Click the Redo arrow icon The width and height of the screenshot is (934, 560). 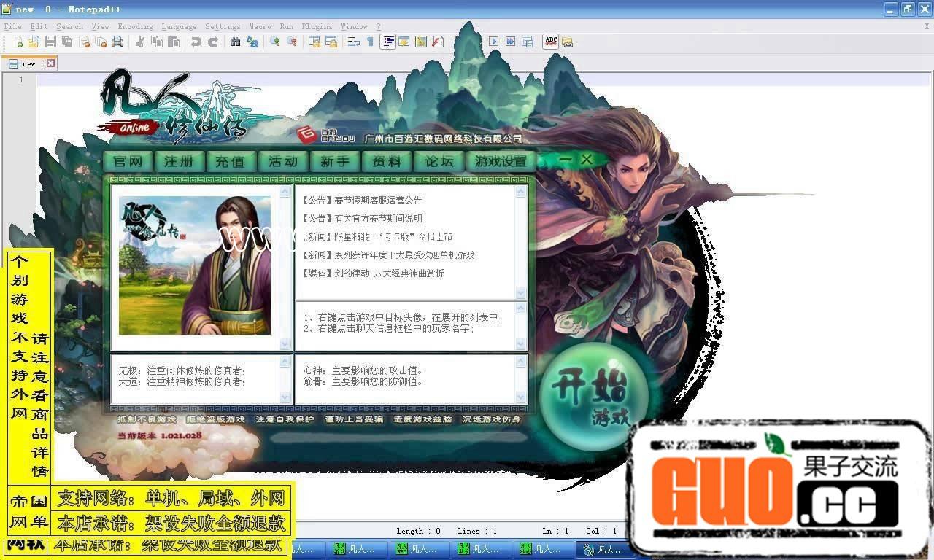pyautogui.click(x=213, y=42)
